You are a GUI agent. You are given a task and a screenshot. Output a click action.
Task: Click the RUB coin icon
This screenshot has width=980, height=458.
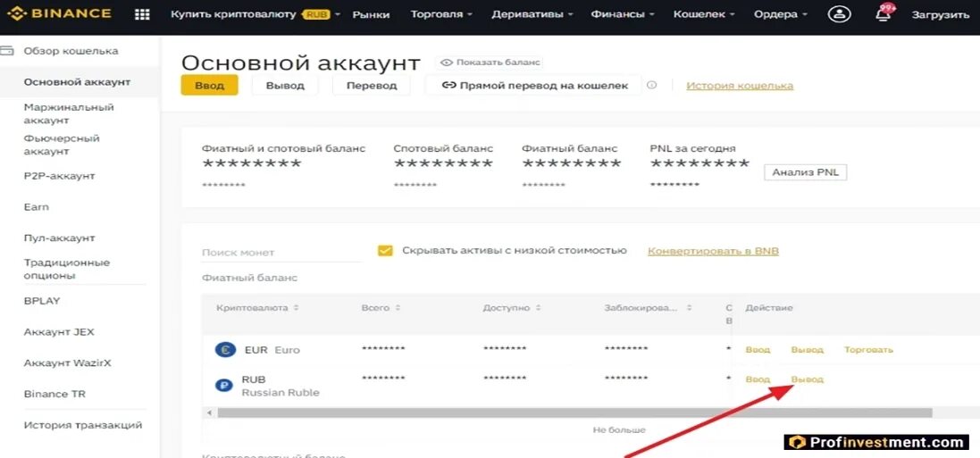pos(223,386)
